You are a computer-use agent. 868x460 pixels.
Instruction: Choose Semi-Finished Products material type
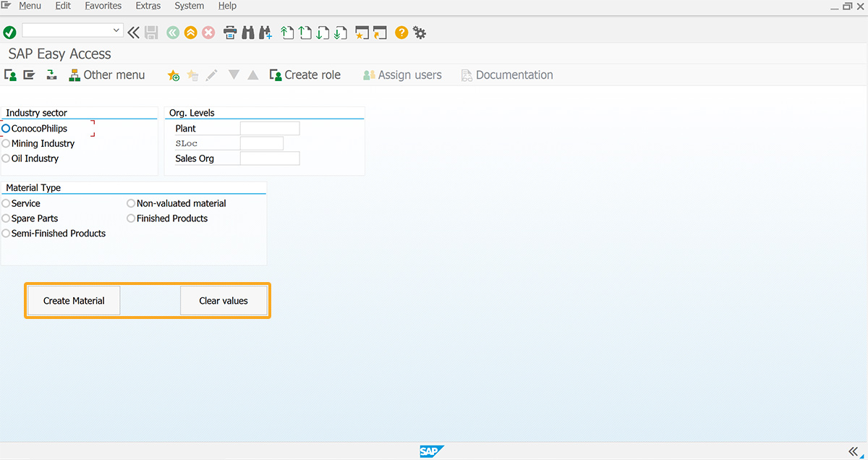6,234
